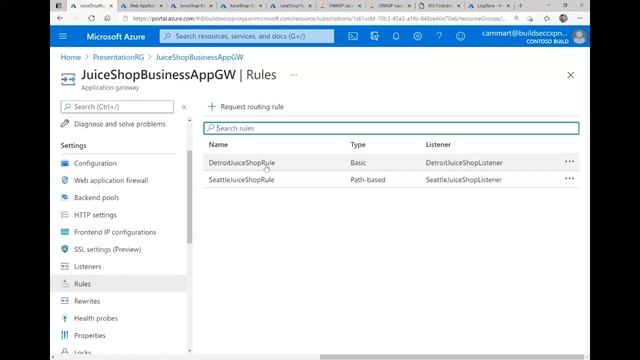Collapse the left menu with the double chevron

184,107
